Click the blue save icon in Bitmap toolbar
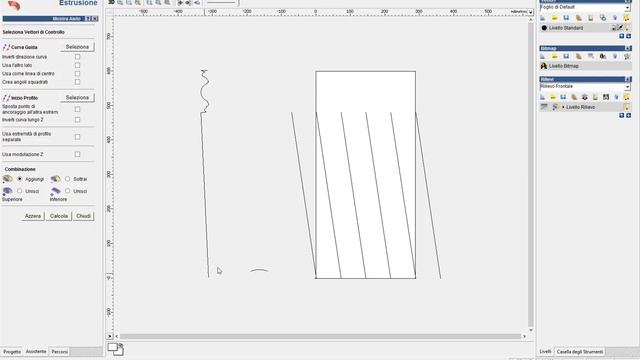This screenshot has width=640, height=360. (566, 56)
